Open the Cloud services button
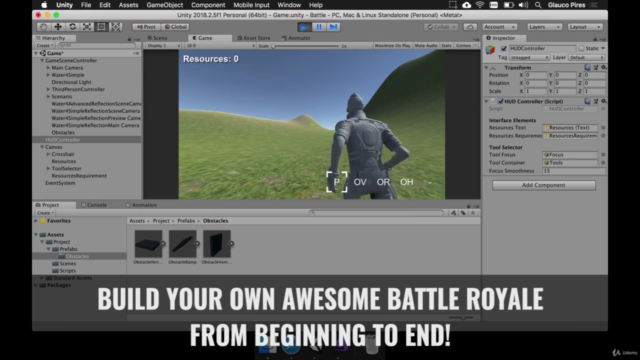The image size is (640, 360). tap(470, 27)
